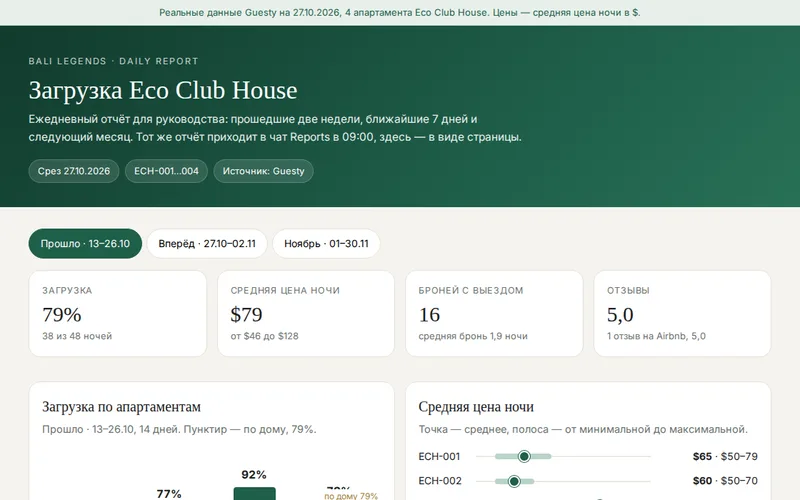The height and width of the screenshot is (500, 800).
Task: Open the Ноябрь · 01–30.11 tab
Action: tap(326, 243)
